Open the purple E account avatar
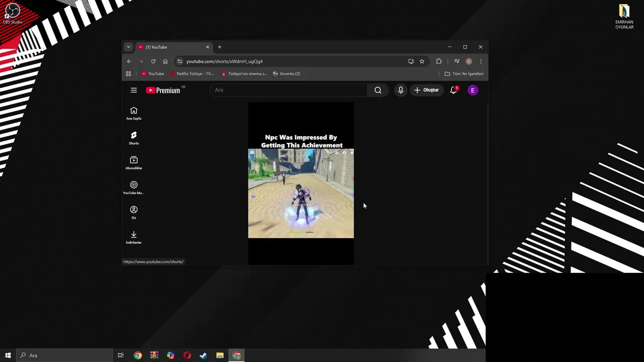This screenshot has height=362, width=644. (x=472, y=90)
